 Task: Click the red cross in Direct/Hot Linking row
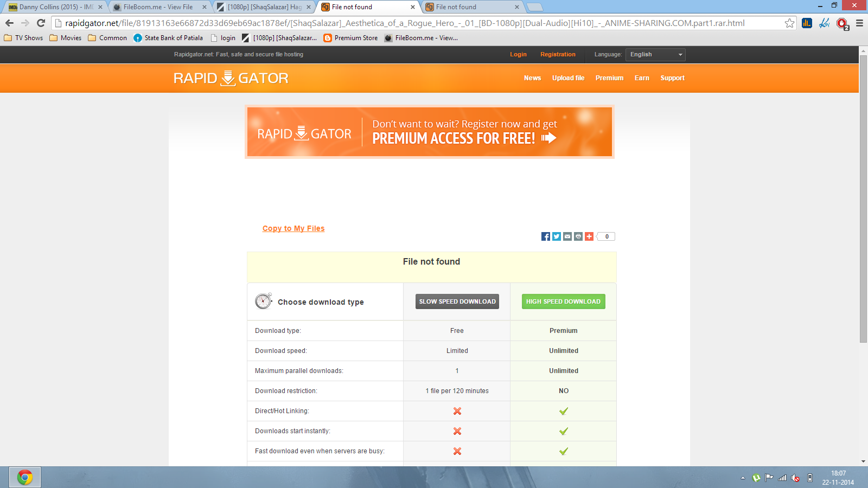click(x=457, y=411)
